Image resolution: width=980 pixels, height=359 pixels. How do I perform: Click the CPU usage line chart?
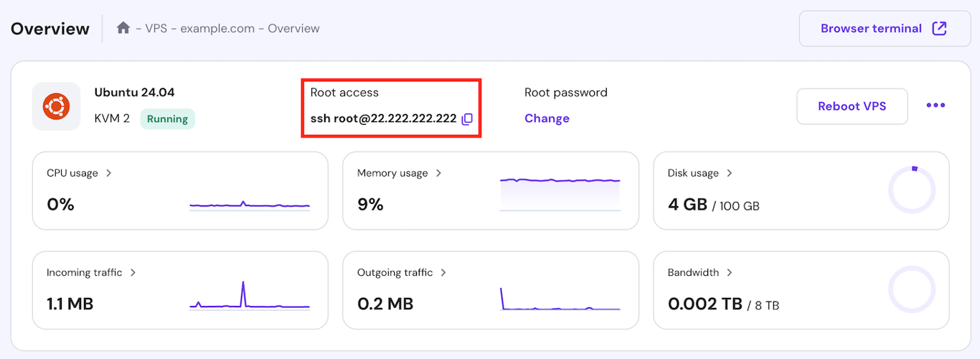(x=250, y=205)
